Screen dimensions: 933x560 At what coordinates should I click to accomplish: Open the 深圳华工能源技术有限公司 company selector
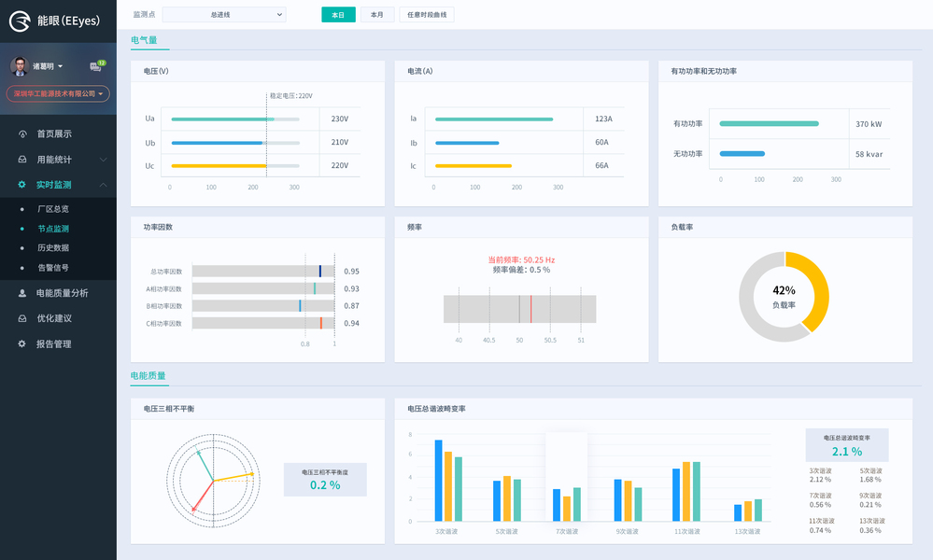tap(58, 94)
